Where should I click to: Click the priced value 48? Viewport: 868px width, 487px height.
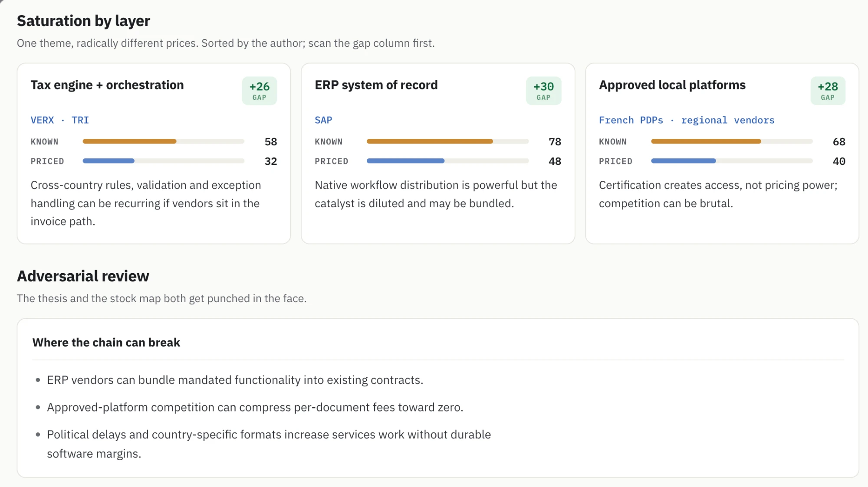tap(555, 161)
